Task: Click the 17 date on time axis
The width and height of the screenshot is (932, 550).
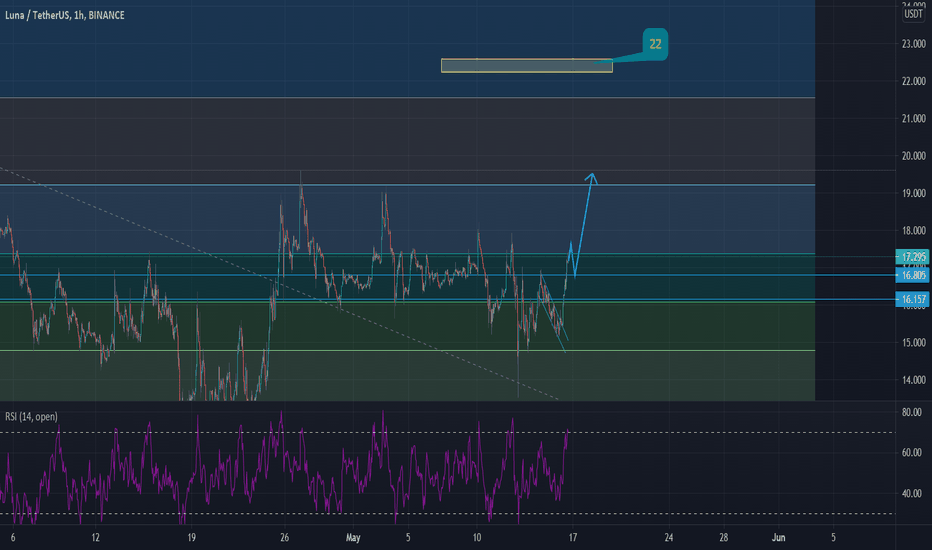Action: 572,538
